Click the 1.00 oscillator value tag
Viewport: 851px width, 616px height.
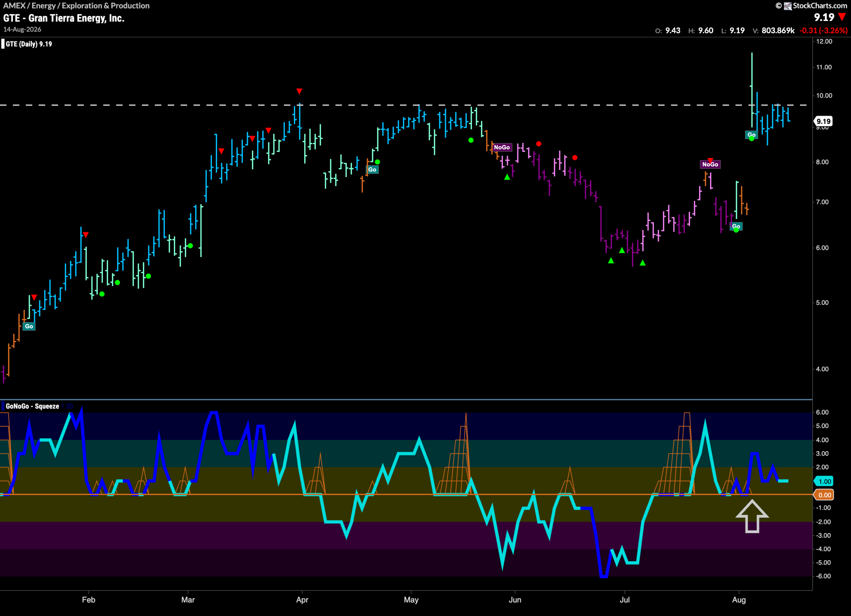pos(823,481)
